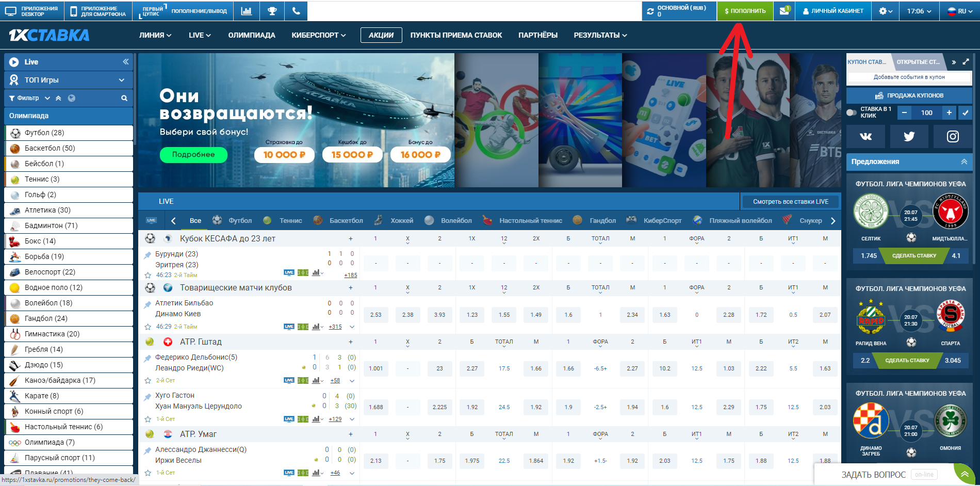Collapse the Live sidebar panel
This screenshot has width=980, height=486.
pos(125,62)
